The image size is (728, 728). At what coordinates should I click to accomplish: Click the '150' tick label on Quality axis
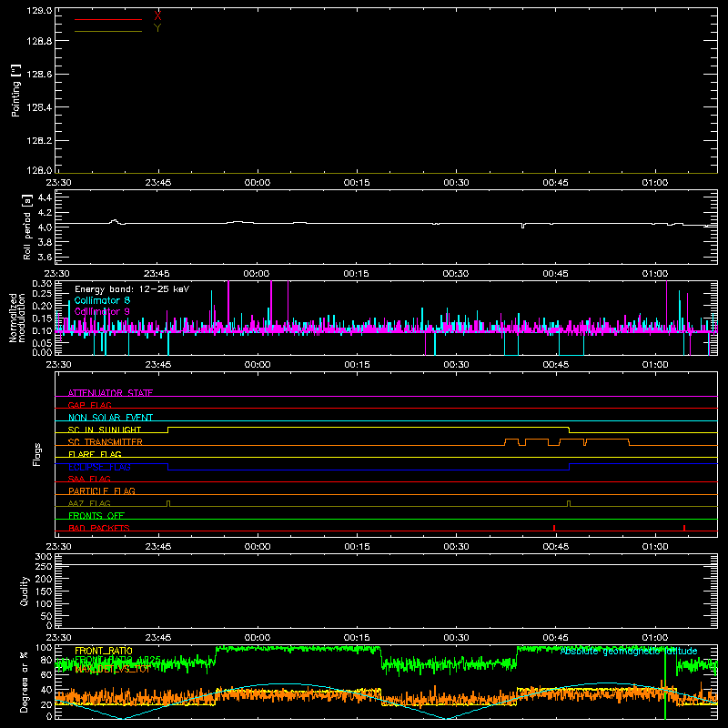point(44,591)
